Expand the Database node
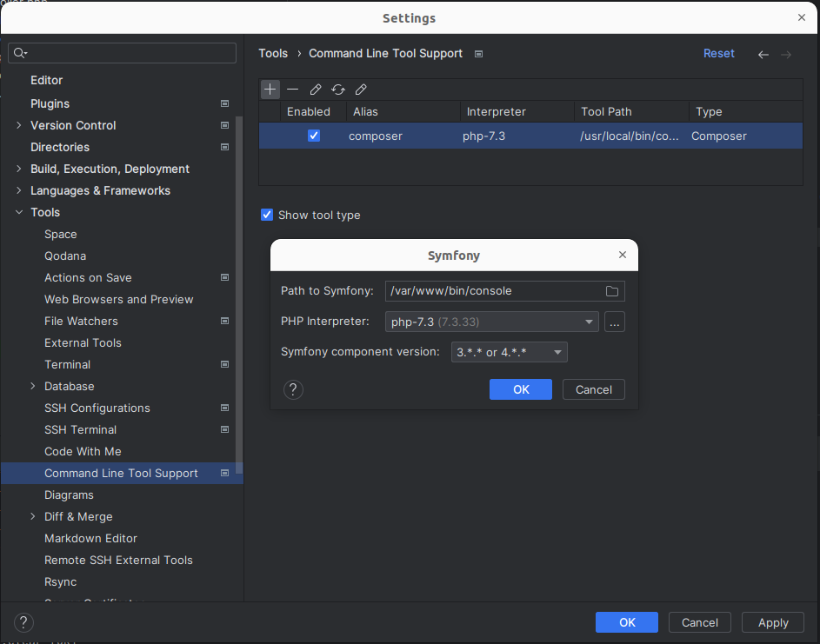Viewport: 820px width, 644px height. click(32, 386)
